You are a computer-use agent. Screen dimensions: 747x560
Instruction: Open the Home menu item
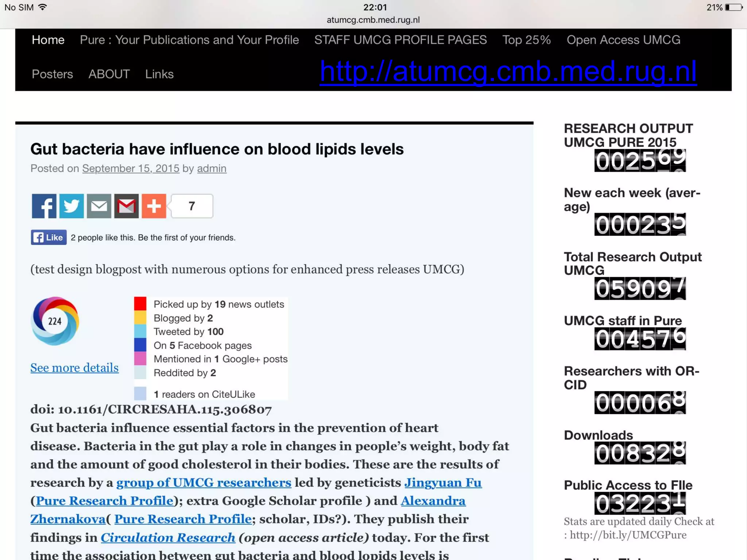[48, 40]
